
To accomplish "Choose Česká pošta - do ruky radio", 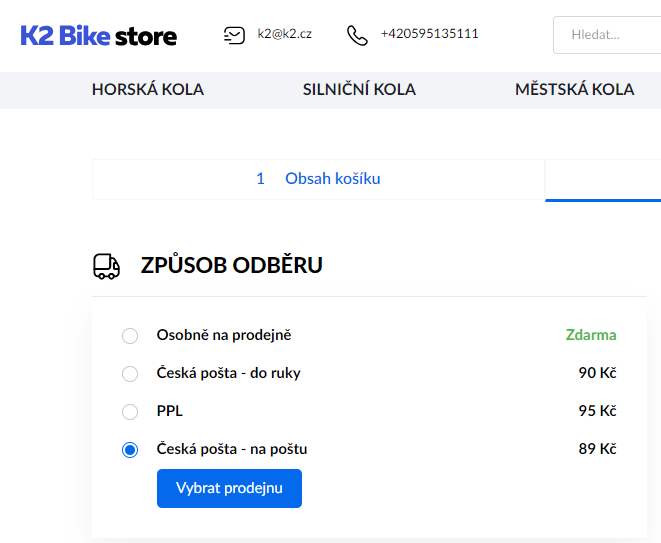I will click(130, 374).
